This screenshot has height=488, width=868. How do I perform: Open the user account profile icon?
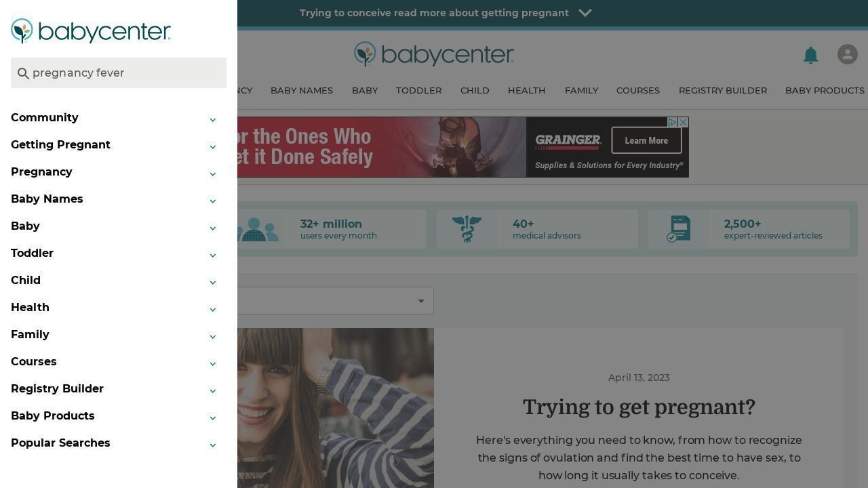click(847, 54)
